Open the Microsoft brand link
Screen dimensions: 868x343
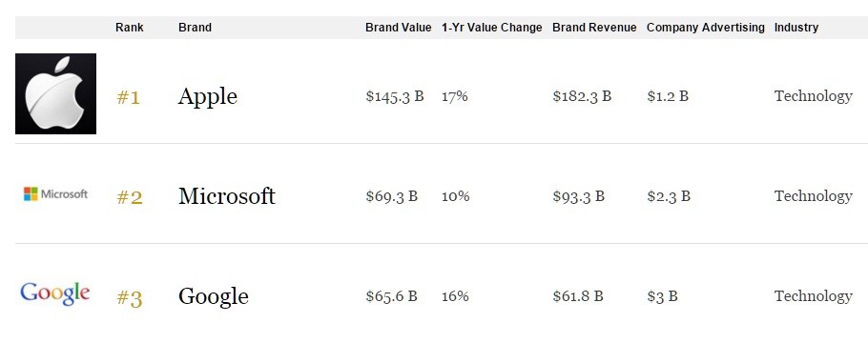click(x=227, y=196)
